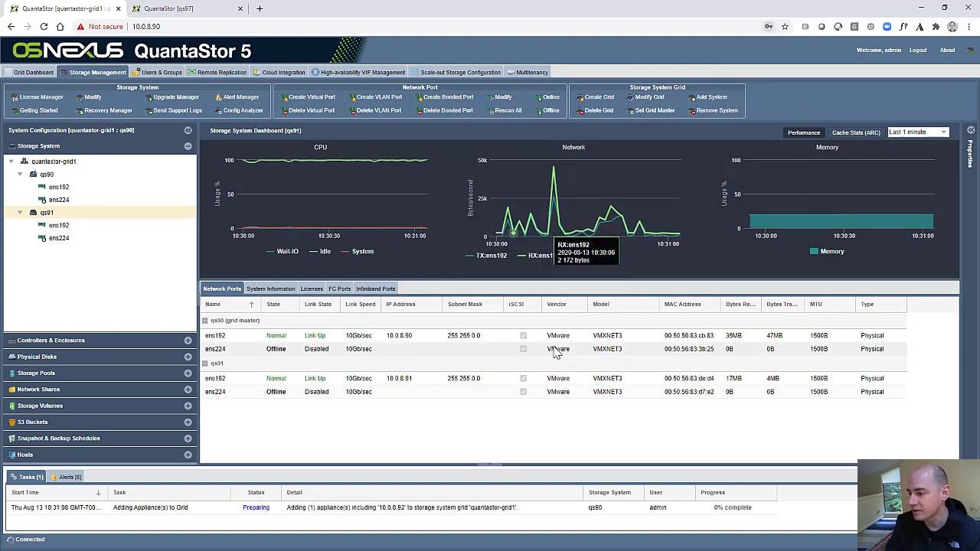Open Alert Manager

tap(237, 97)
